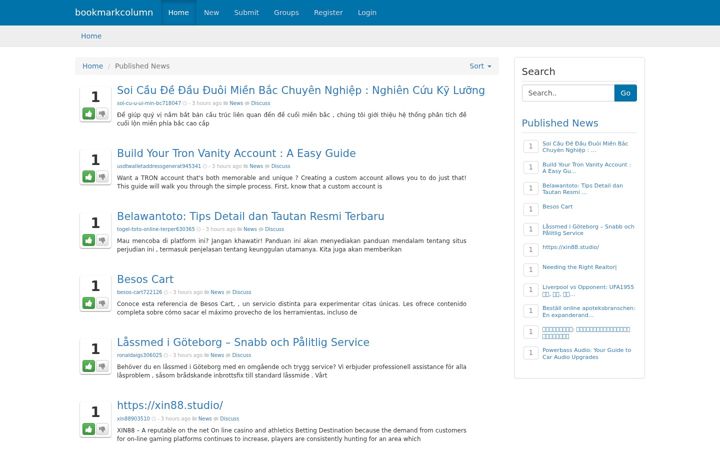The image size is (720, 450).
Task: Open sidebar link Powerbass Audio guide
Action: point(587,354)
